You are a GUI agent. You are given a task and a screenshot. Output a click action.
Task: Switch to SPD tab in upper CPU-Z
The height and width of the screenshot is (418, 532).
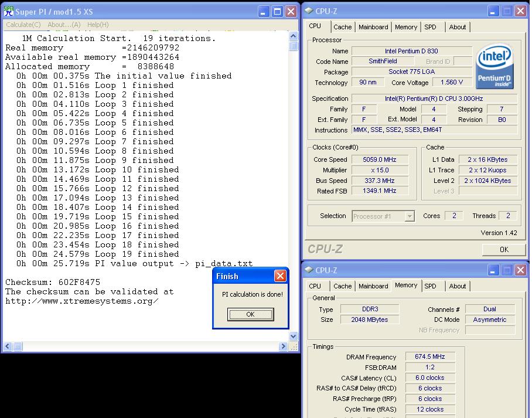[430, 27]
